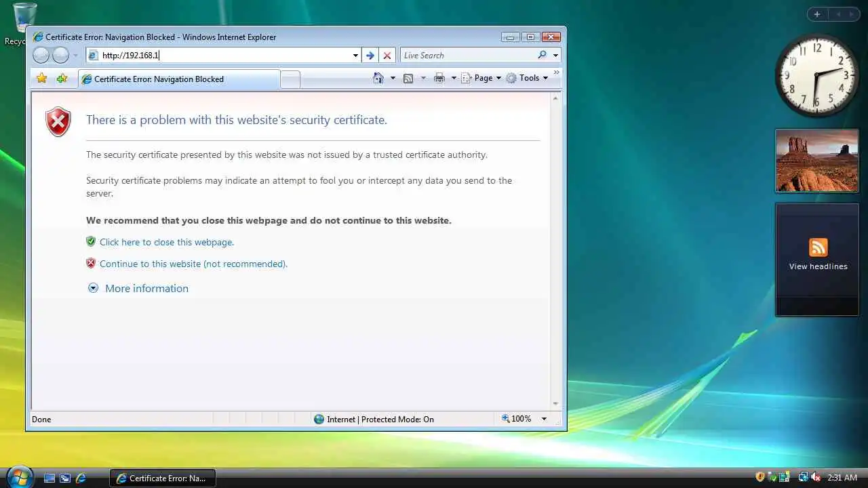Click the blue Go arrow beside address bar
The image size is (868, 488).
click(370, 56)
